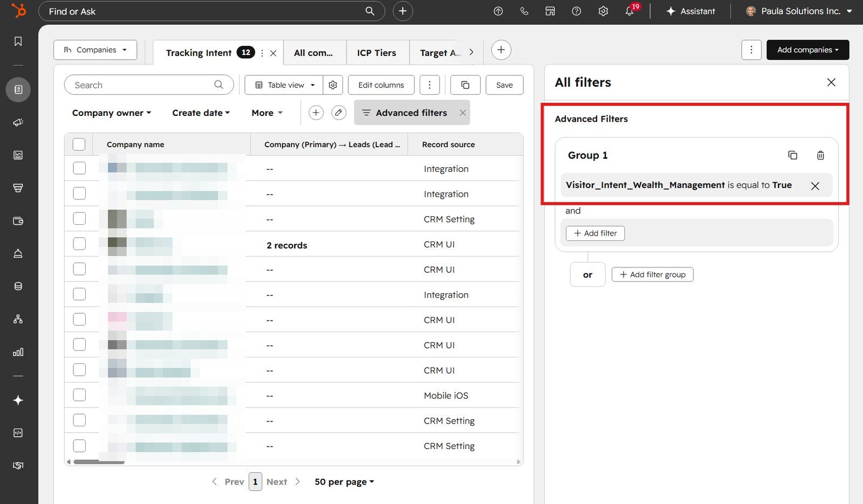
Task: Open the page-level three-dot actions menu
Action: (751, 50)
